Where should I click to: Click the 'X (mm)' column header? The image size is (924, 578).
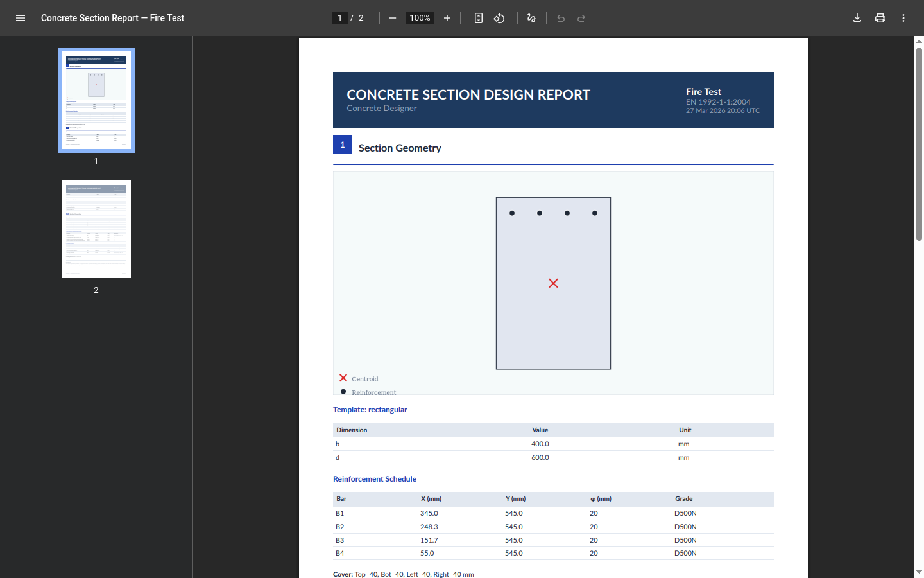[x=431, y=498]
